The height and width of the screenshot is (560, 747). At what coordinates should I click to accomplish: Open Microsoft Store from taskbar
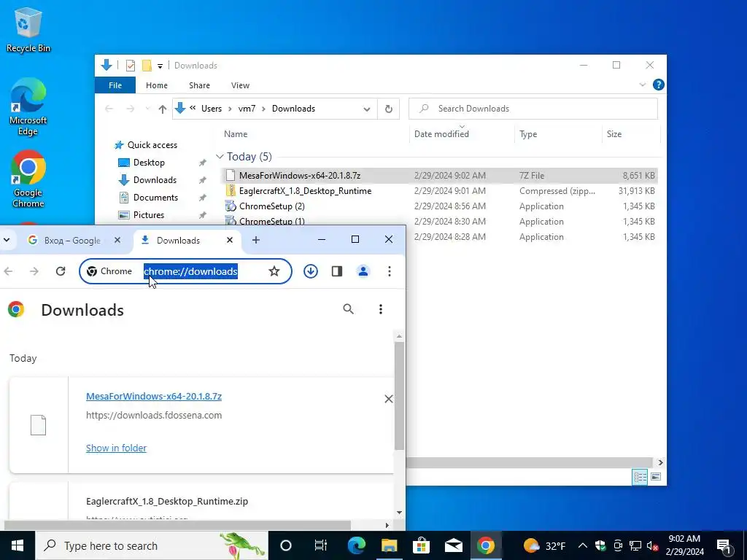pyautogui.click(x=421, y=545)
